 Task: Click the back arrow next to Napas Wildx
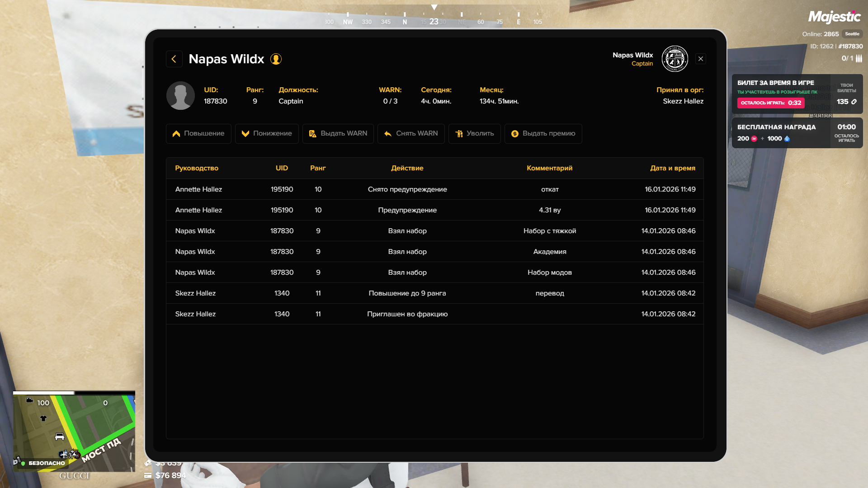click(x=174, y=59)
